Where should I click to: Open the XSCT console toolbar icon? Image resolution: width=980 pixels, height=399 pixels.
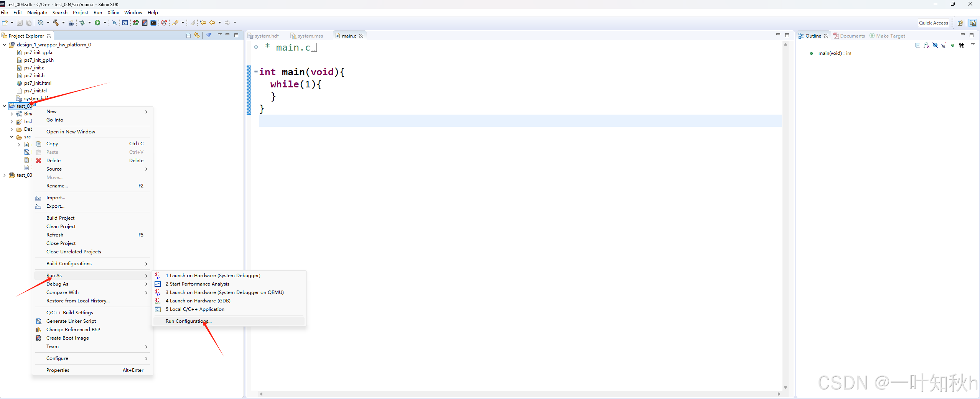tap(125, 23)
